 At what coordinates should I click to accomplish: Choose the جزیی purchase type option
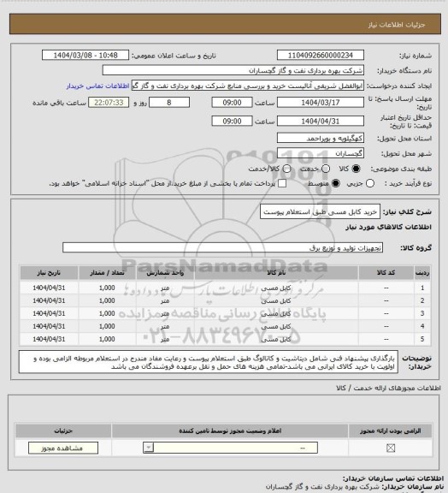370,183
